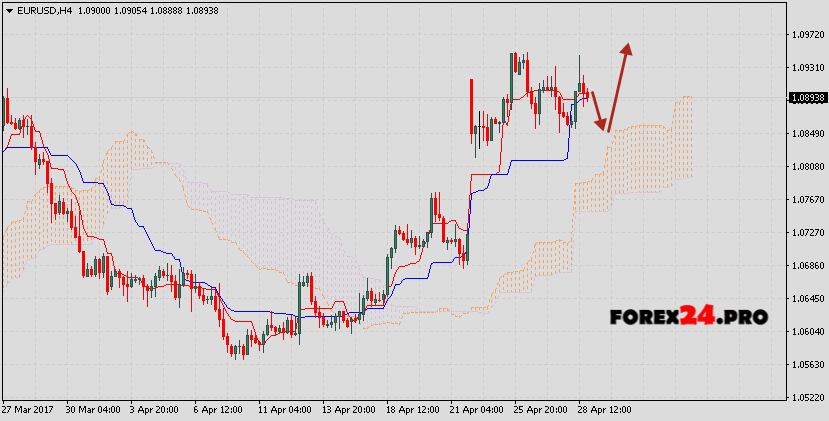Screen dimensions: 829x421
Task: Click the 1.05220 price axis label
Action: tap(806, 397)
